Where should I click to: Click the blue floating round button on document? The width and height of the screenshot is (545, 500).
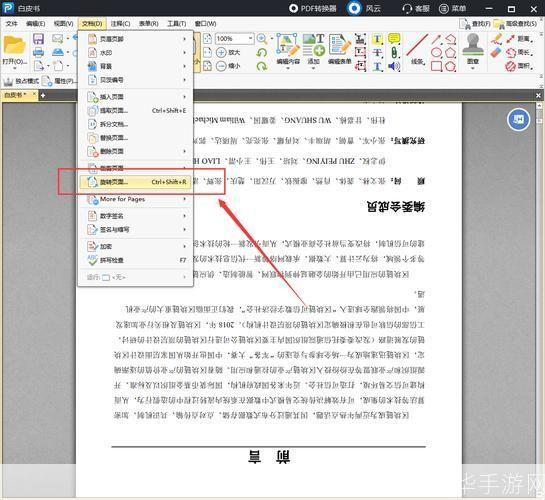518,120
